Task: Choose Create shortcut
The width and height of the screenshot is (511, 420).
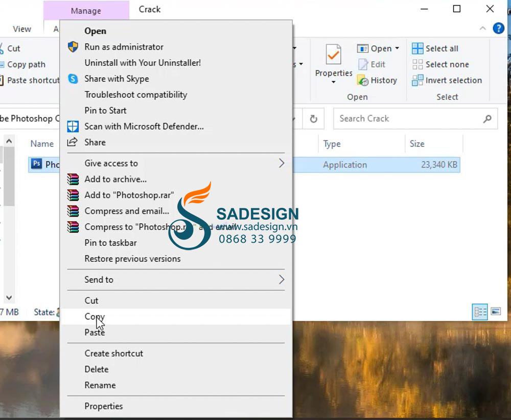Action: click(x=176, y=354)
